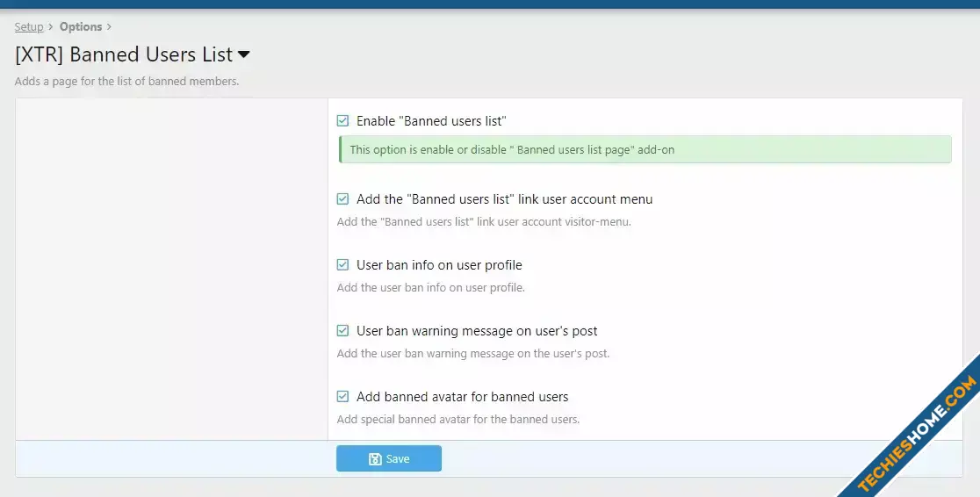Untick the Enable "Banned users list" checkbox
Viewport: 980px width, 497px height.
[343, 121]
